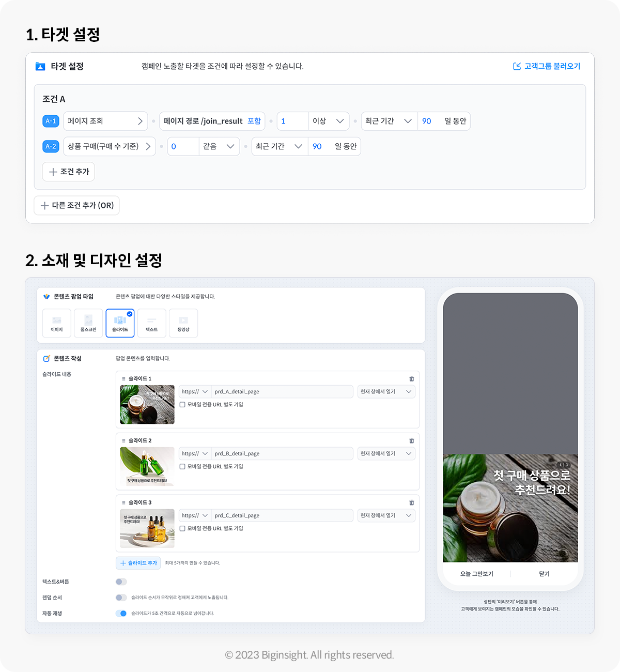This screenshot has width=620, height=672.
Task: Check 모바일 전용 URL for 슬라이드 2
Action: click(x=182, y=467)
